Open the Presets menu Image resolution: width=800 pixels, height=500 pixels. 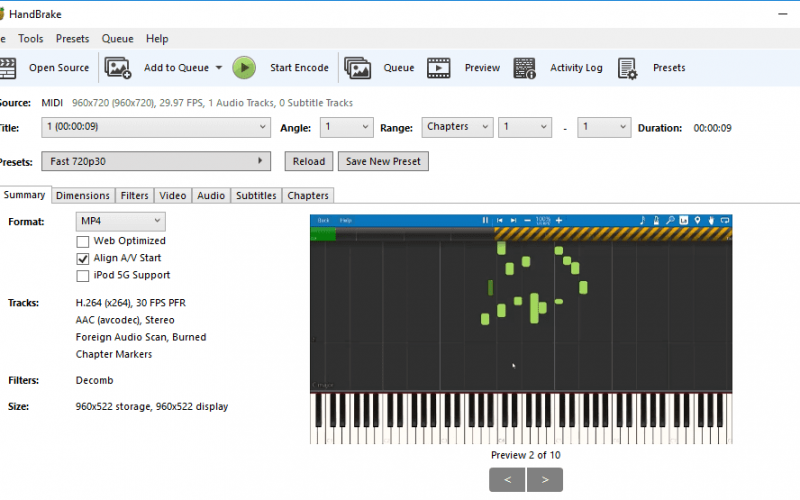click(x=72, y=39)
